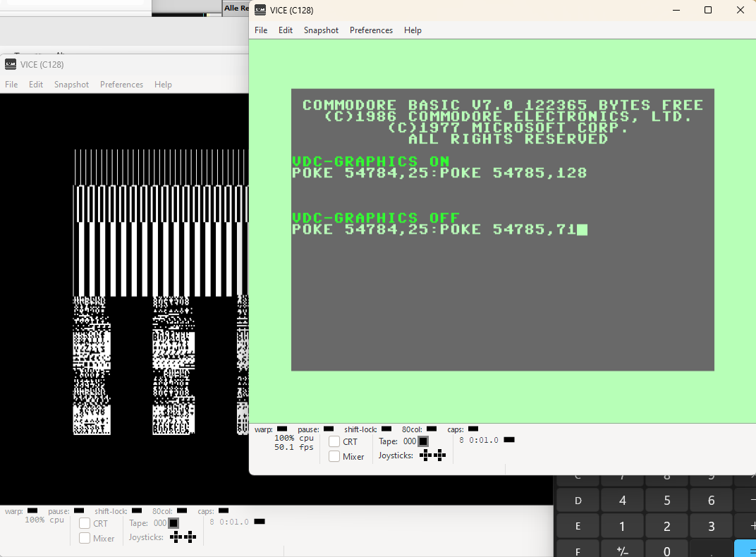The image size is (756, 557).
Task: Click the tape control icon beside Tape: 000 in front window
Action: pos(423,441)
